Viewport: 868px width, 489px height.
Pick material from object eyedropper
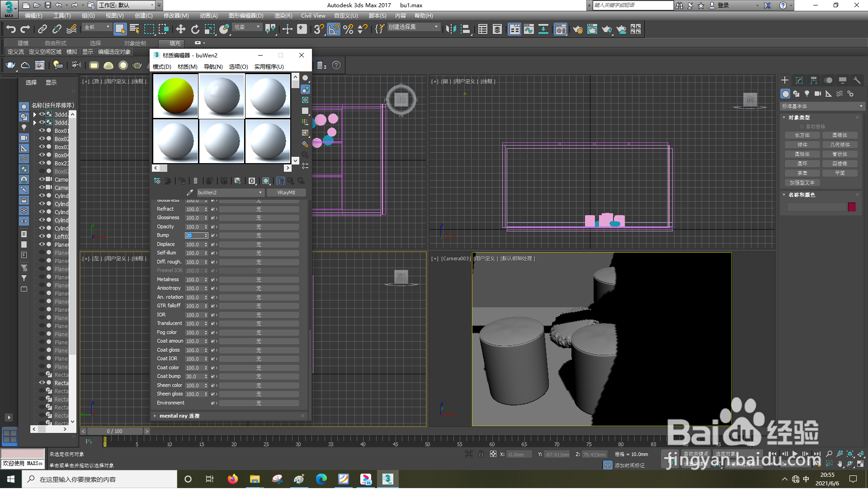pos(190,193)
